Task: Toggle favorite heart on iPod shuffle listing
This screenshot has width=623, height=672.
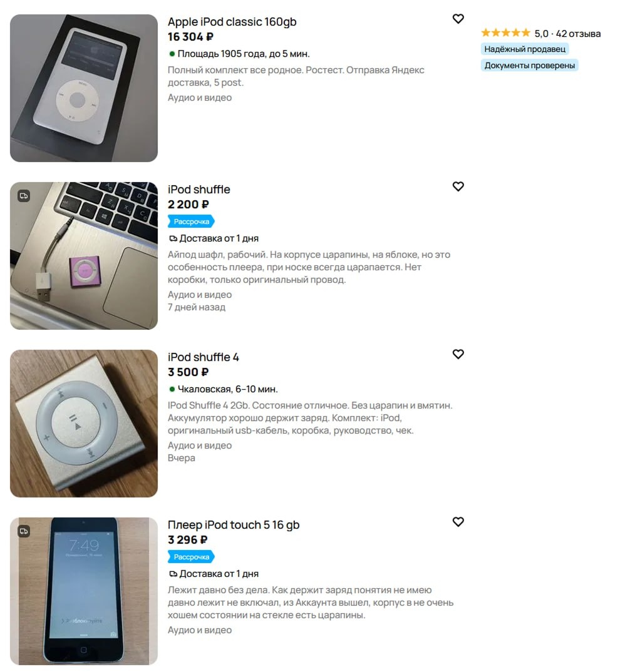Action: (458, 186)
